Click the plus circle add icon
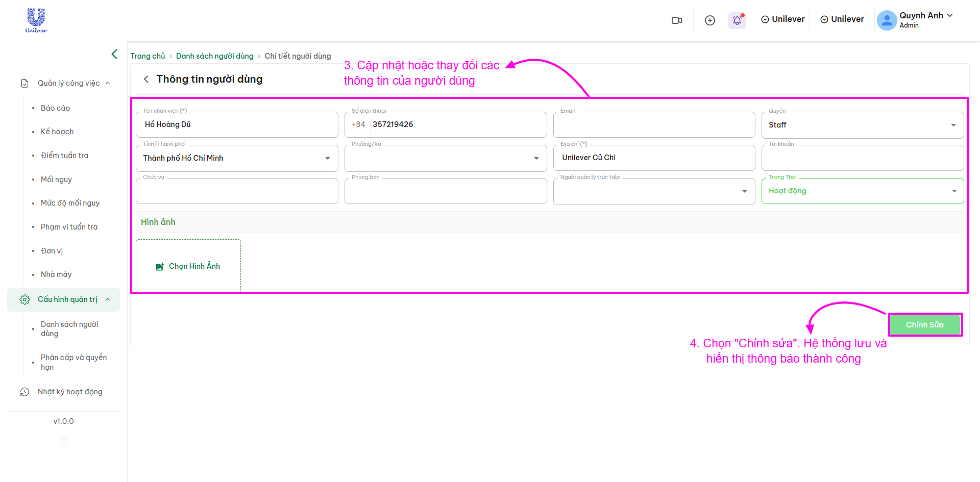Screen dimensions: 980x482 point(709,20)
